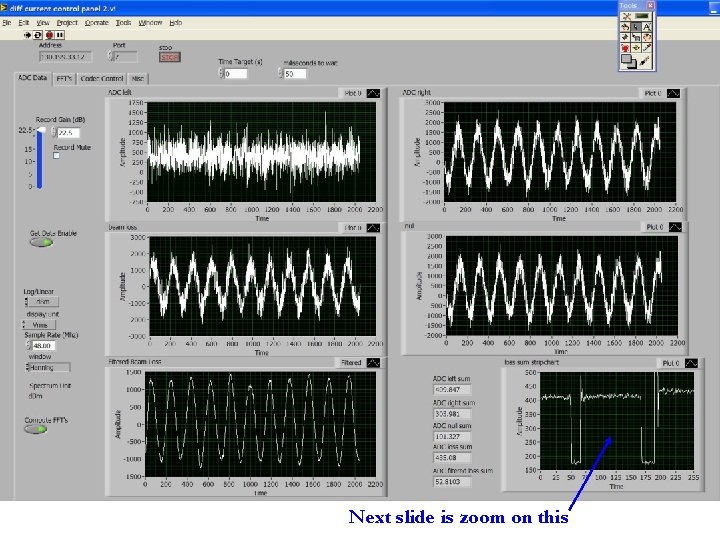Open the Project menu
The image size is (720, 540).
(x=67, y=22)
